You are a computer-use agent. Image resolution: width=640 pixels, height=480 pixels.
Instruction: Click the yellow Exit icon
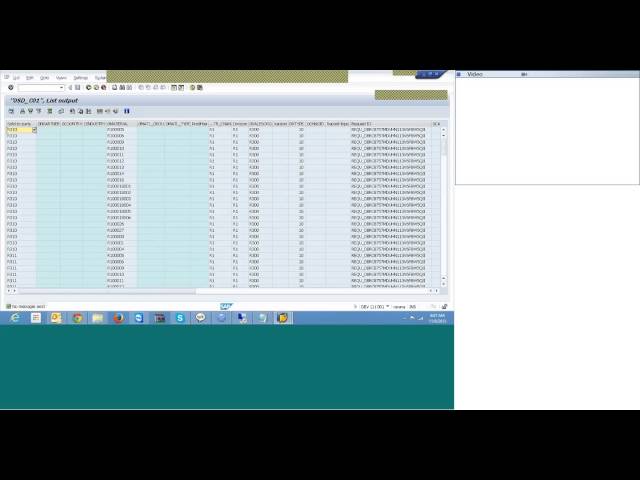pyautogui.click(x=96, y=87)
